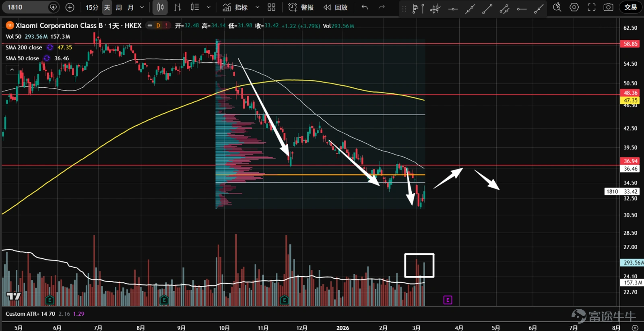
Task: Expand the chart style dropdown arrow
Action: pos(208,7)
